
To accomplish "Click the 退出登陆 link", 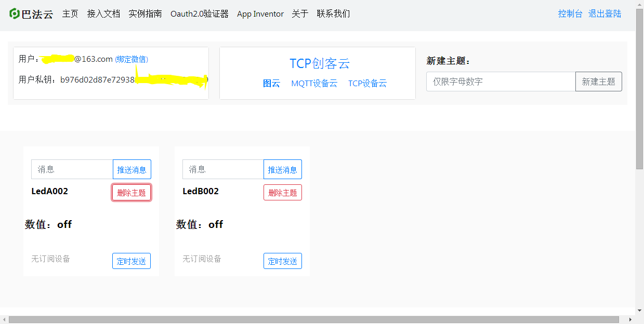I will click(x=604, y=14).
